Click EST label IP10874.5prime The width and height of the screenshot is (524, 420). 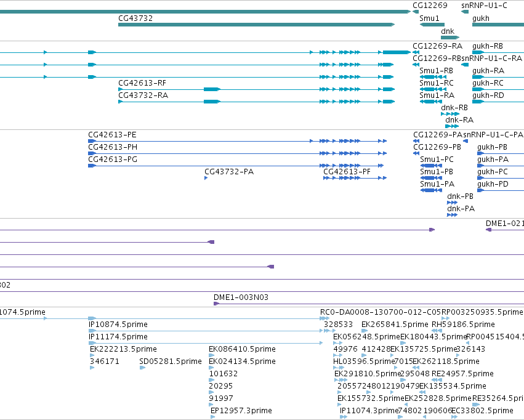118,325
